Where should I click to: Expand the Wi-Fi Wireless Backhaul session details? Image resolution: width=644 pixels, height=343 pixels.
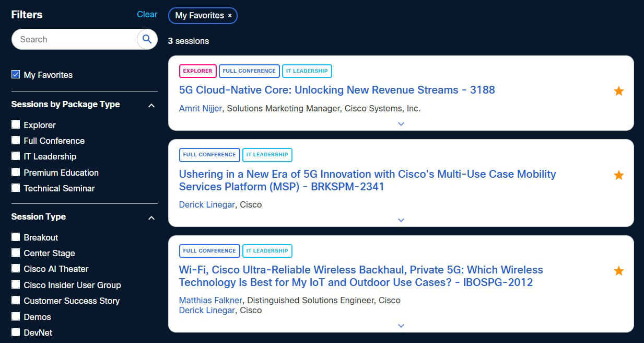(x=401, y=326)
